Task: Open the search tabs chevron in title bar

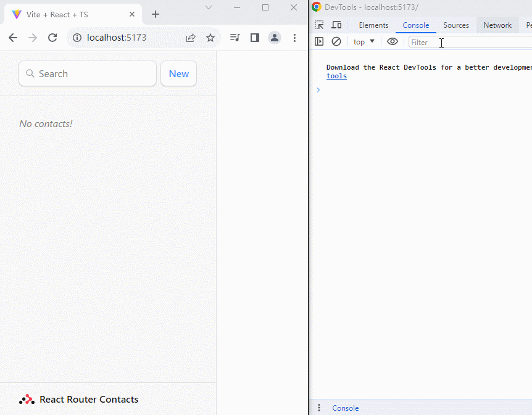Action: (209, 7)
